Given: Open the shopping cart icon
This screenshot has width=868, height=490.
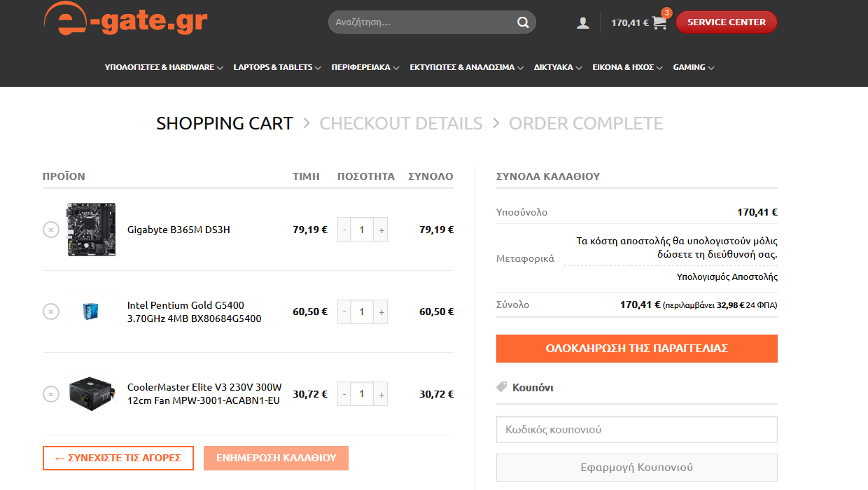Looking at the screenshot, I should pos(659,22).
